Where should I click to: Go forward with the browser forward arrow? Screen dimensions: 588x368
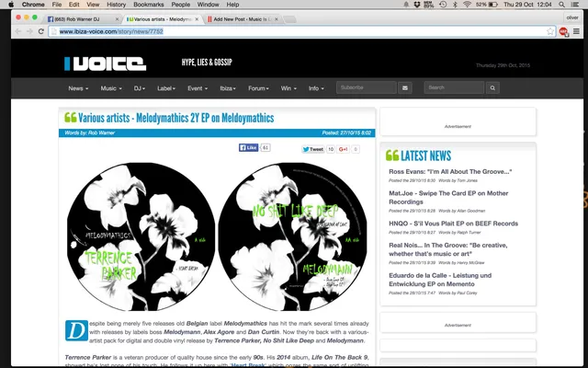29,31
